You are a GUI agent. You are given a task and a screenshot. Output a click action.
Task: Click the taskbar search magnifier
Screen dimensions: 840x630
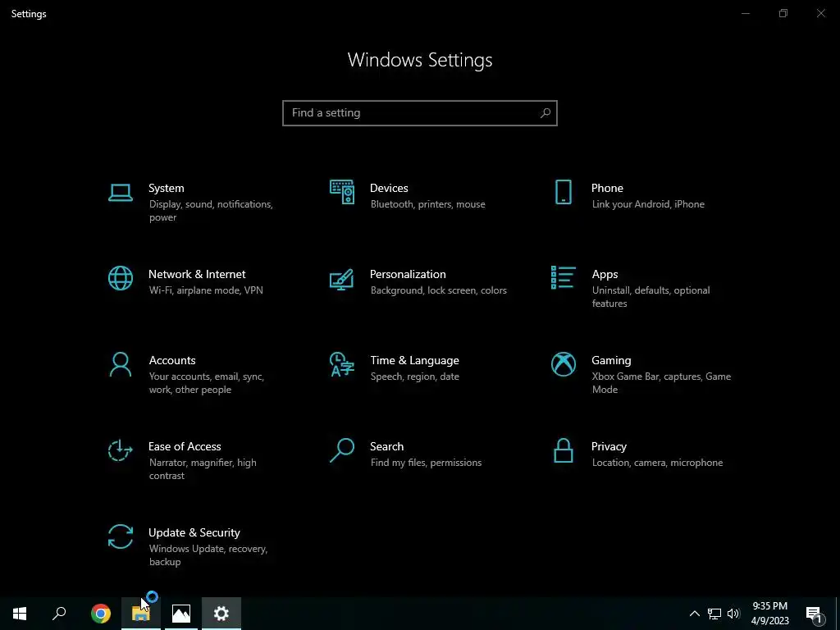click(59, 614)
